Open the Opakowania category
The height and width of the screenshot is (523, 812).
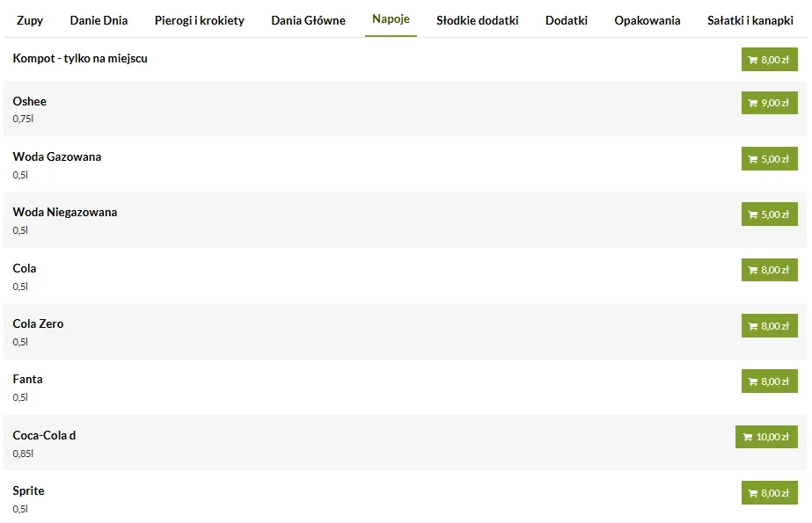(647, 20)
